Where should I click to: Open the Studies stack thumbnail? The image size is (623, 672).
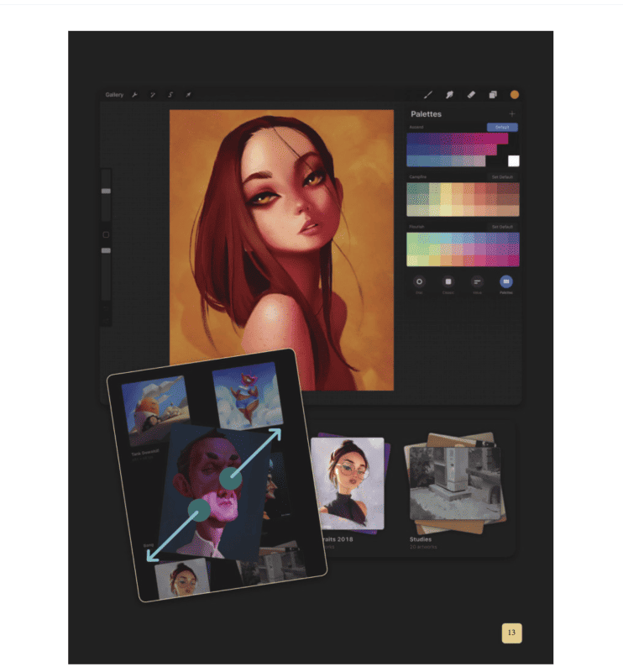(x=455, y=482)
